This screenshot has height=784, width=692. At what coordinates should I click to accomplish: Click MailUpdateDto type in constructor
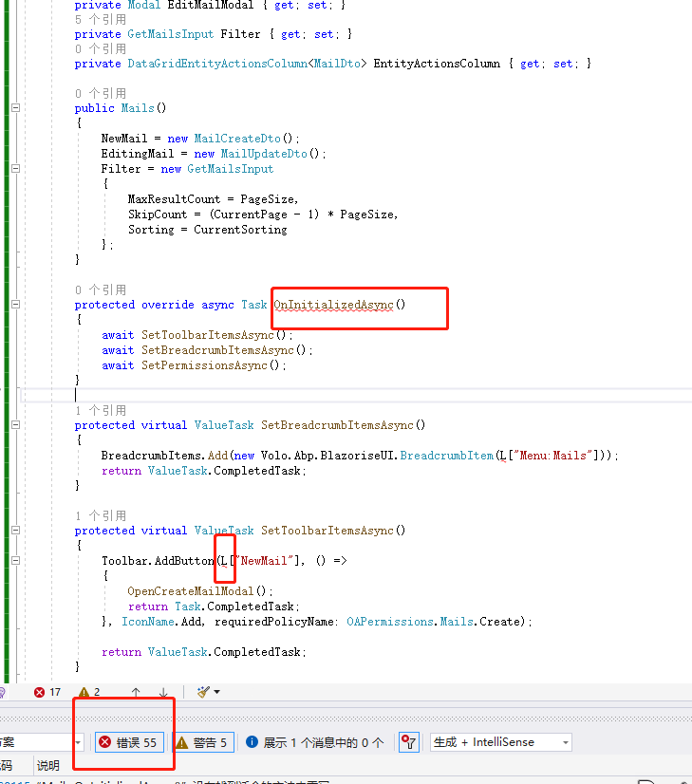click(x=264, y=154)
